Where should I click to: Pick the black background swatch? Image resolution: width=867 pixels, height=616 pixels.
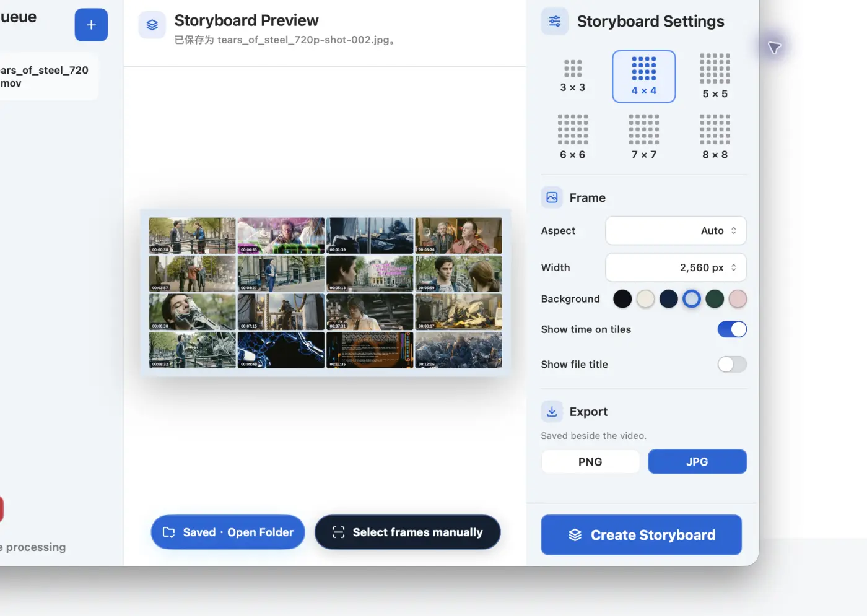pyautogui.click(x=622, y=299)
